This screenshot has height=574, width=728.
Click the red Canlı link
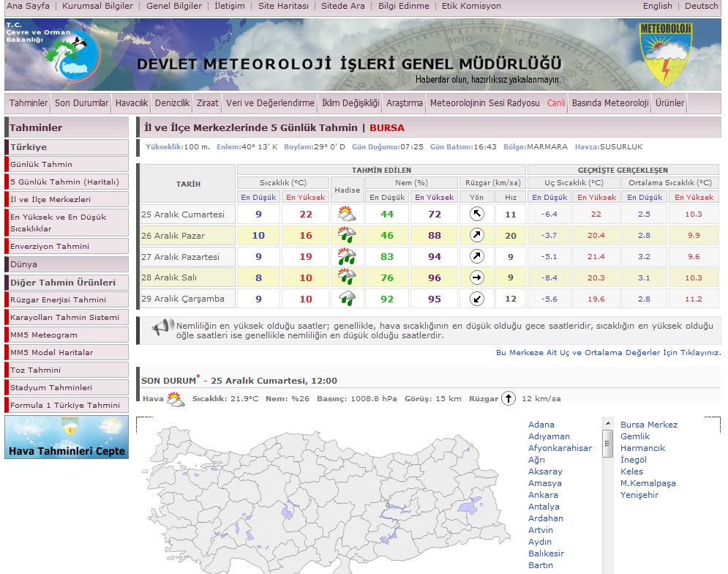tap(556, 102)
